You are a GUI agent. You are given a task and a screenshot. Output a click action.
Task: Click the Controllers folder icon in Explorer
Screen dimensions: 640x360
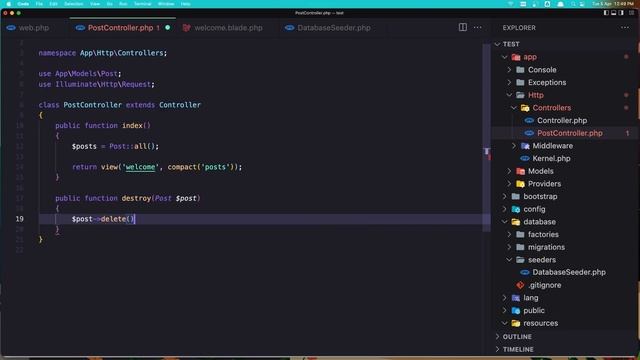point(525,108)
